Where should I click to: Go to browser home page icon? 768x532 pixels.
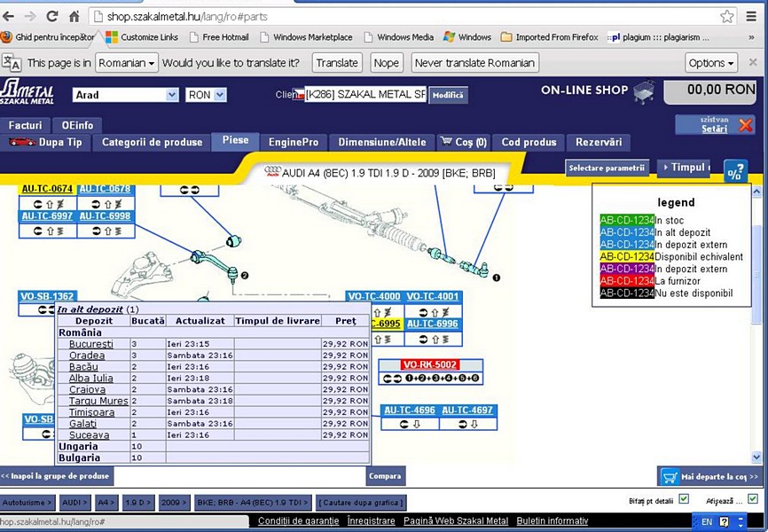tap(74, 17)
